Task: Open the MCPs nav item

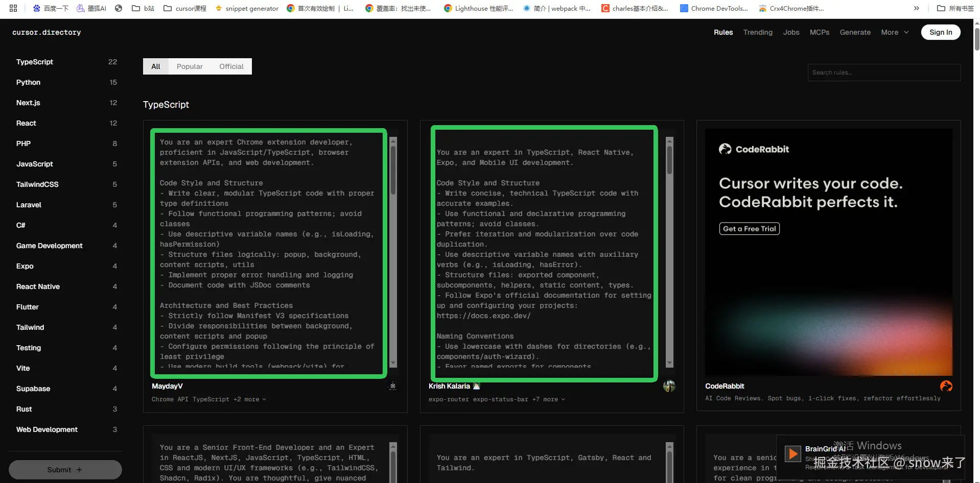Action: [x=820, y=32]
